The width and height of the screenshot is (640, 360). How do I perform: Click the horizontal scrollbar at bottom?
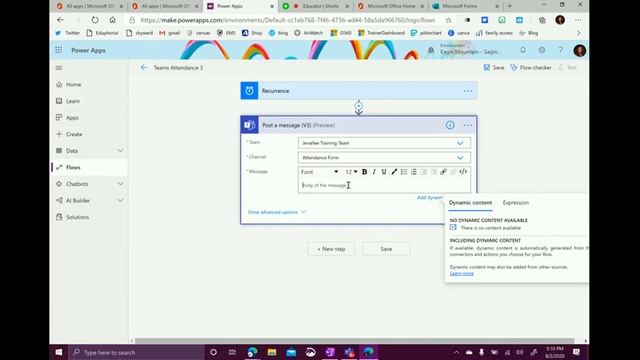(354, 341)
